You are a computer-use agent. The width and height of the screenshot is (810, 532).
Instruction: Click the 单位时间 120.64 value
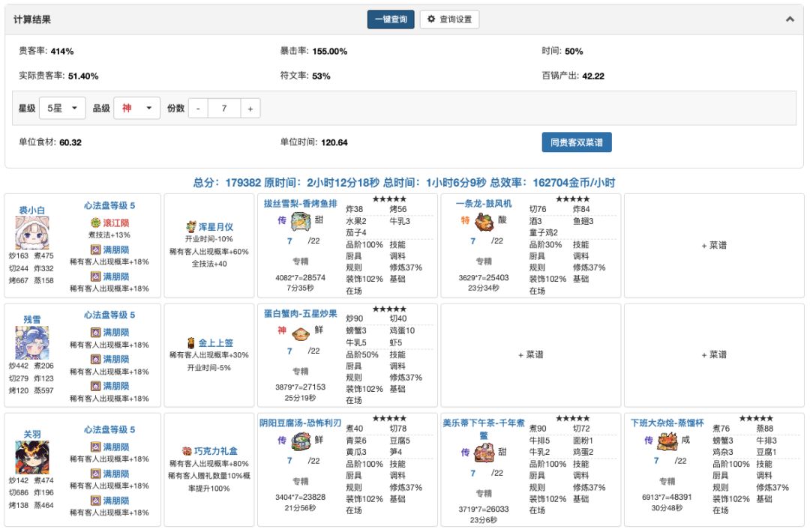point(334,142)
